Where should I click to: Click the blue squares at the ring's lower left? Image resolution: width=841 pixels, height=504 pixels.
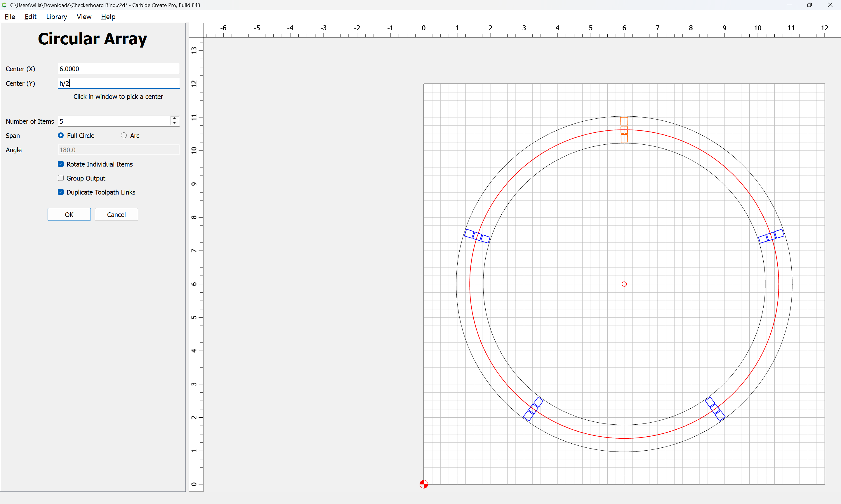pos(533,409)
